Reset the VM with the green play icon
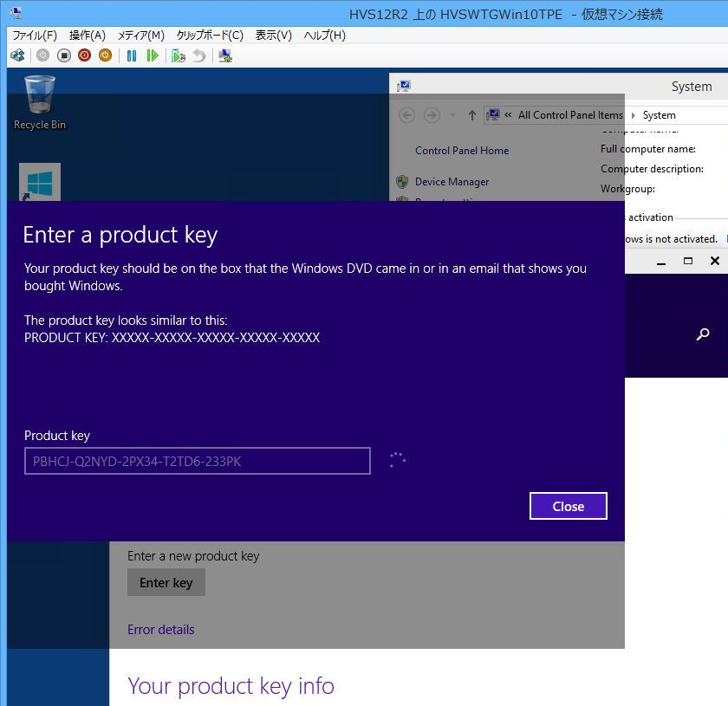This screenshot has height=706, width=728. point(153,55)
